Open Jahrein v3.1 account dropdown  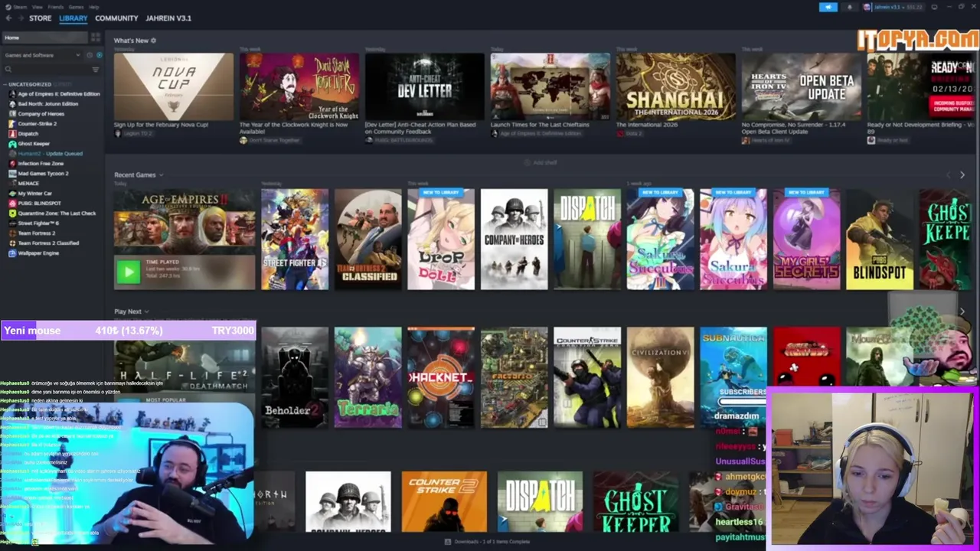click(x=894, y=7)
